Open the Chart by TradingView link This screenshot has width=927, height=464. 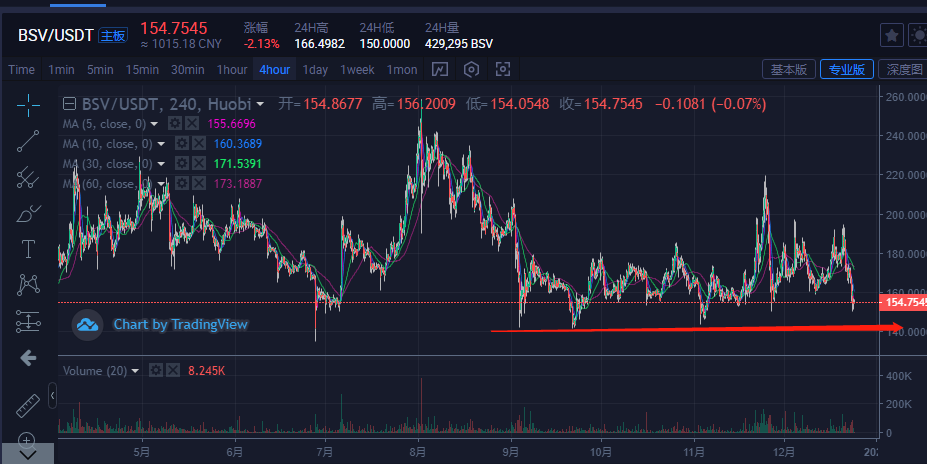coord(180,324)
